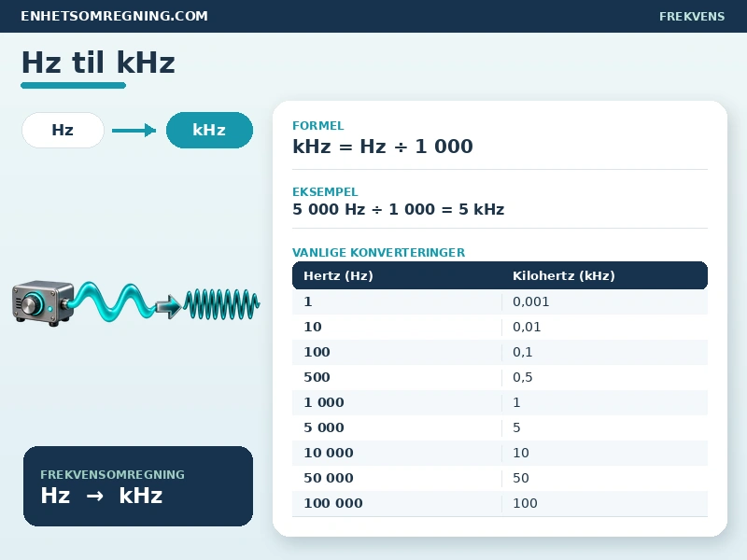747x560 pixels.
Task: Click the kHz value 5 beside 5 000
Action: click(x=516, y=428)
